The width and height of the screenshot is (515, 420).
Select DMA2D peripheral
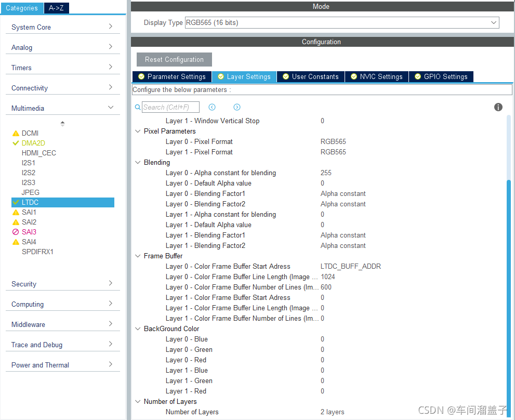[33, 143]
